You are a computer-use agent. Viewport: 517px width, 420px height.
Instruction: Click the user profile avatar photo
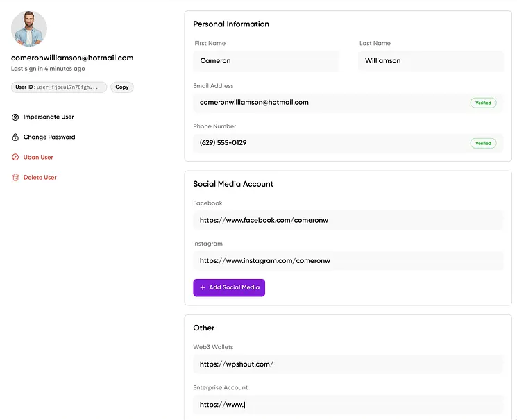pyautogui.click(x=29, y=28)
